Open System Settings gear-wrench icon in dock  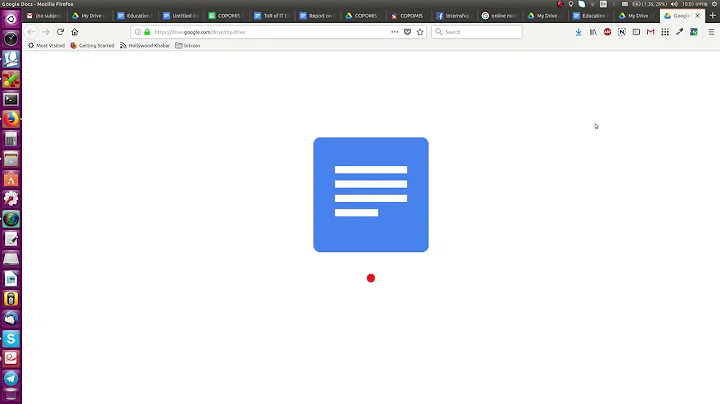click(11, 199)
